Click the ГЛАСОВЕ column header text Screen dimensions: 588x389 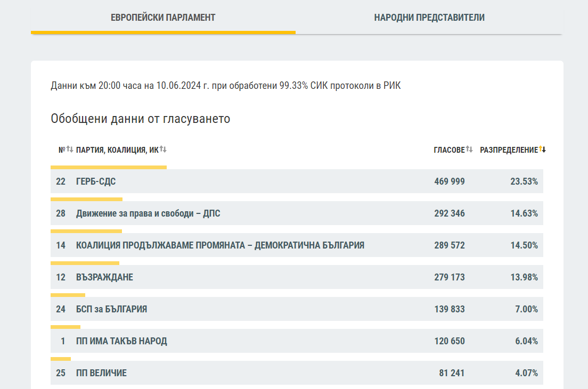[449, 151]
